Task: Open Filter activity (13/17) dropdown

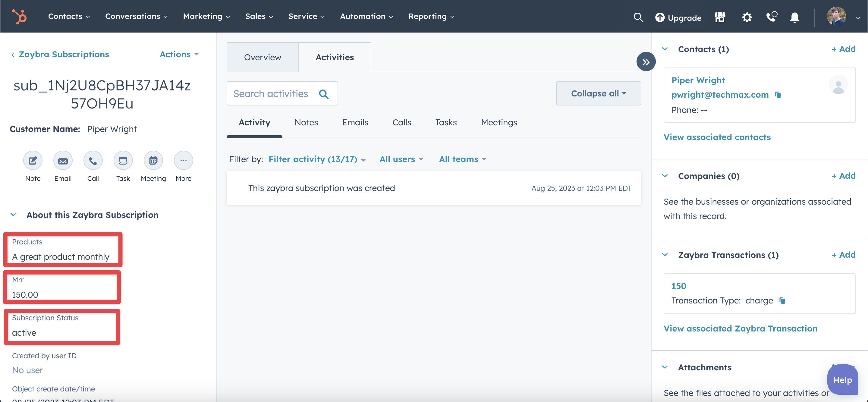Action: click(x=317, y=159)
